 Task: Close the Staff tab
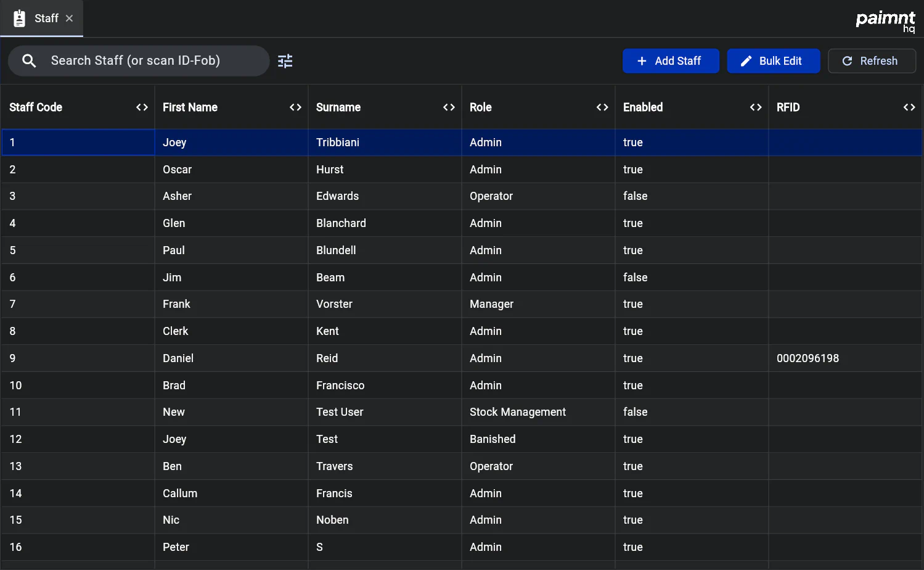point(70,19)
